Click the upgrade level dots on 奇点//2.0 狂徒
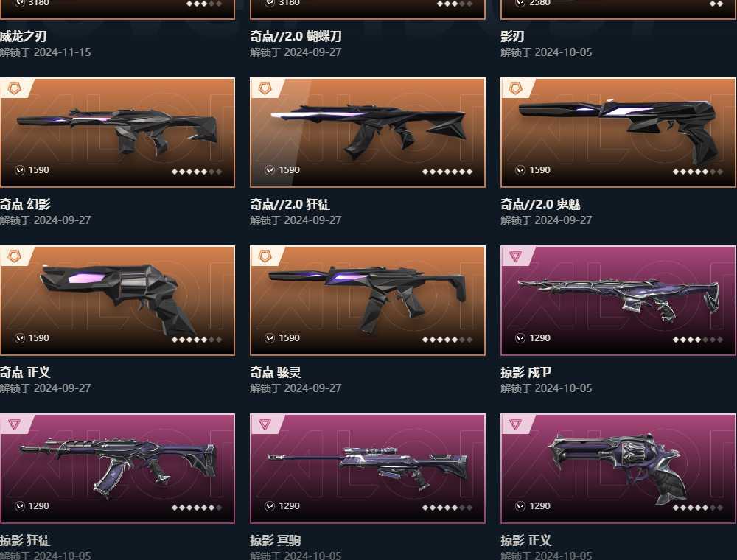 tap(447, 172)
